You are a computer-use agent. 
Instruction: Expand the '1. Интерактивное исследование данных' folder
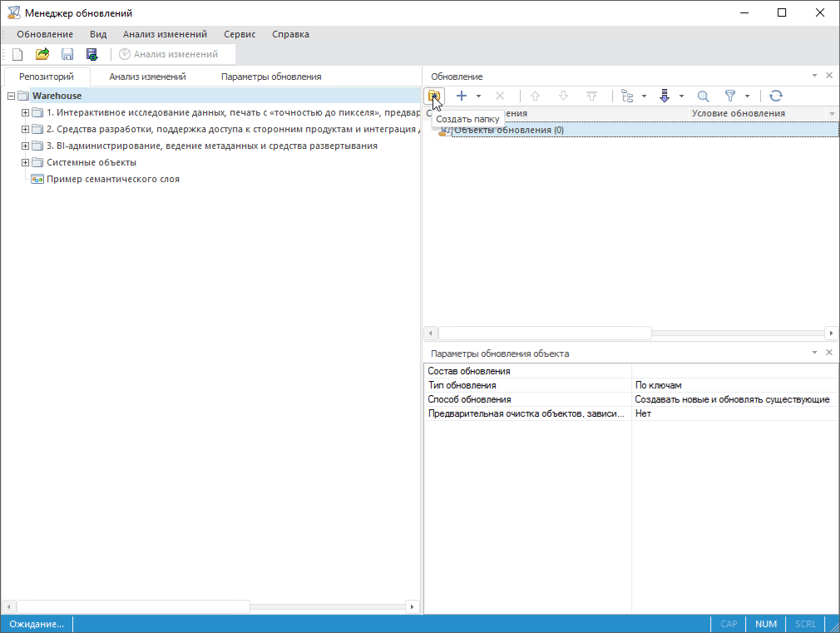tap(25, 113)
